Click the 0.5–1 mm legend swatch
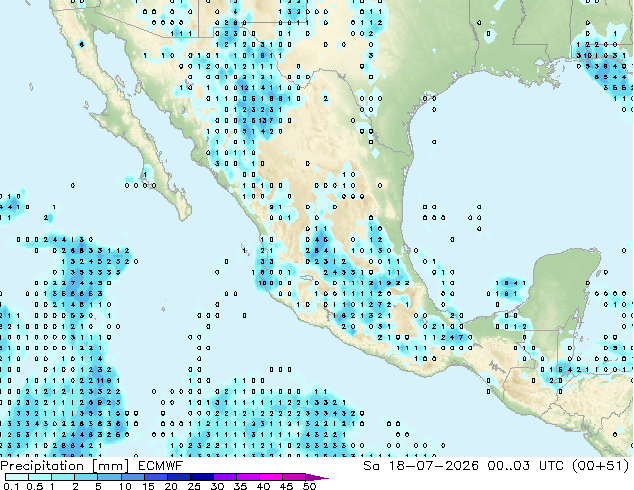 click(x=40, y=477)
